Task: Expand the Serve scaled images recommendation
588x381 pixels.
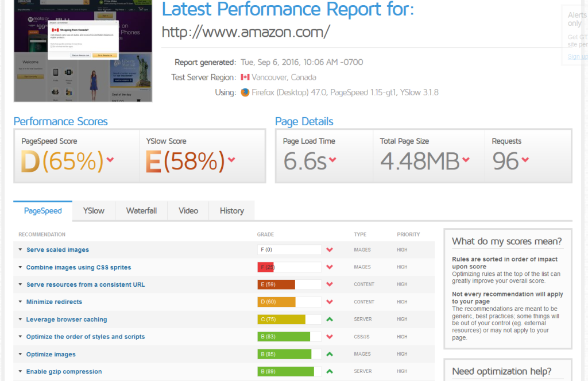Action: [57, 250]
